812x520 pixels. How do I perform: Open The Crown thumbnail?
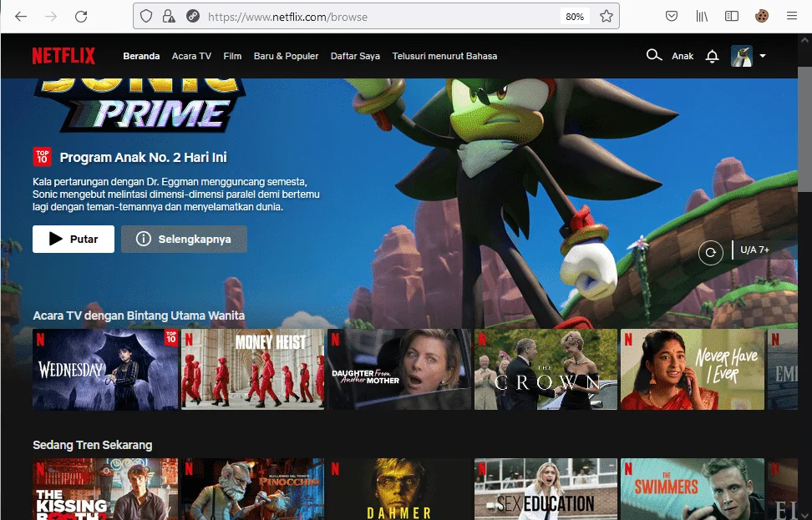tap(546, 370)
